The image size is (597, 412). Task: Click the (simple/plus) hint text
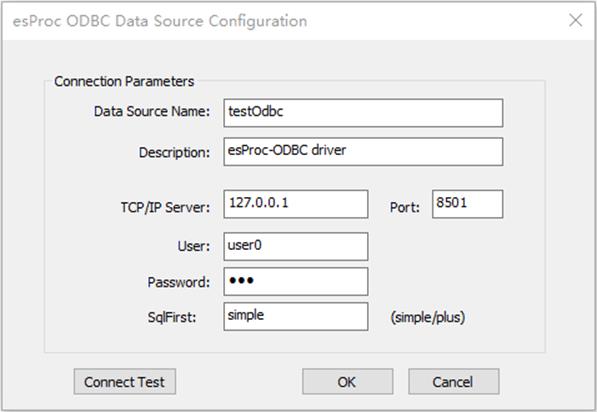click(x=428, y=317)
